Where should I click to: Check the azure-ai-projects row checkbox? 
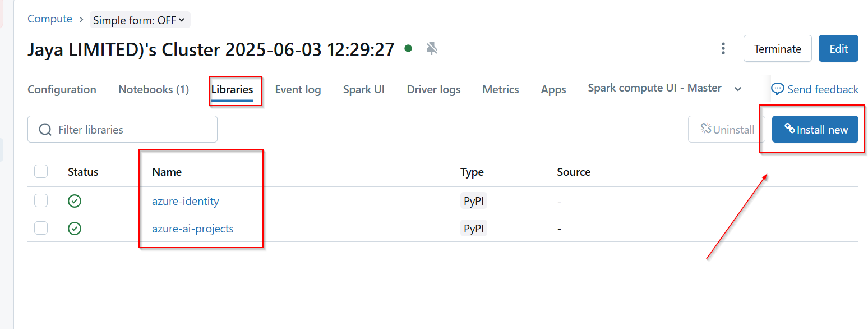pyautogui.click(x=41, y=228)
